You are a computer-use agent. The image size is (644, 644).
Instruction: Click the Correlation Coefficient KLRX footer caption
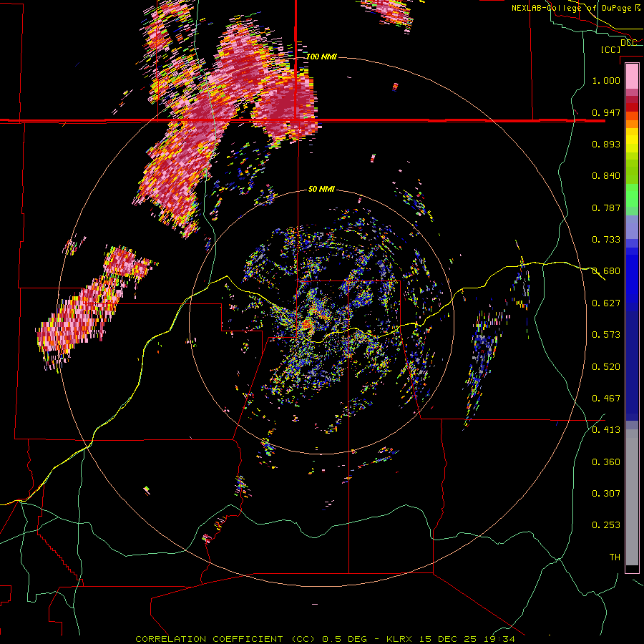click(x=325, y=639)
